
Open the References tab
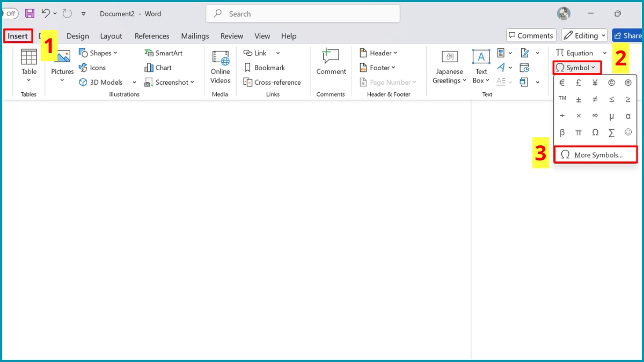click(x=152, y=36)
